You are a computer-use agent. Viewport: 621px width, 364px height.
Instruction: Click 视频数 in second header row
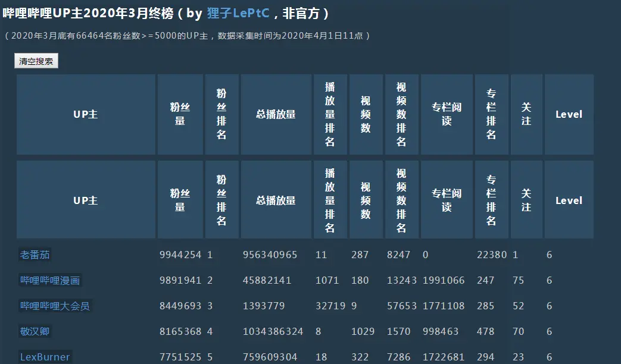pos(366,200)
